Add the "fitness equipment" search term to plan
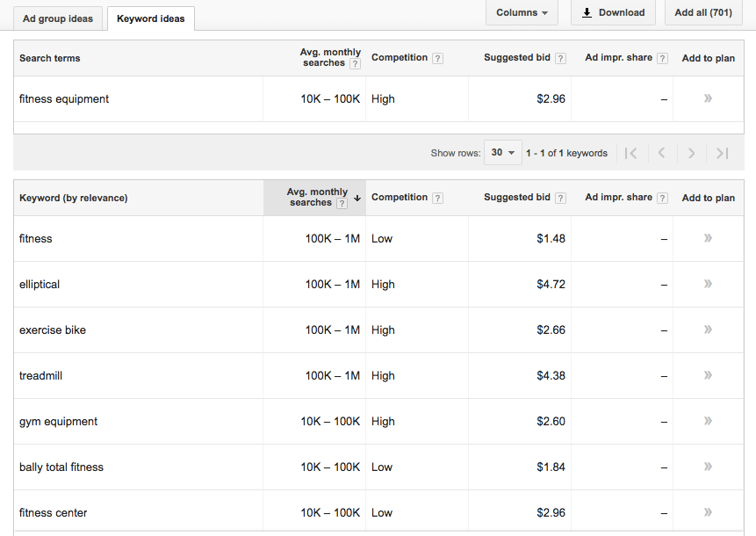The width and height of the screenshot is (756, 536). (x=708, y=98)
